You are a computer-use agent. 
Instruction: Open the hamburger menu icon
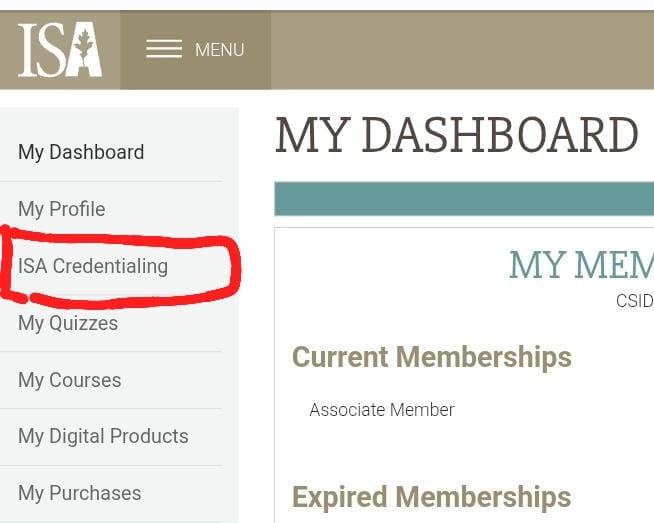164,50
